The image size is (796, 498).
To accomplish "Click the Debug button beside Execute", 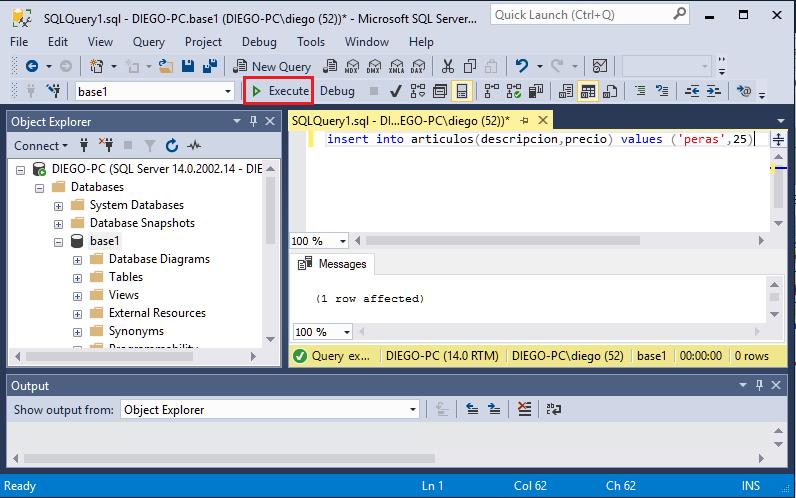I will pyautogui.click(x=337, y=91).
